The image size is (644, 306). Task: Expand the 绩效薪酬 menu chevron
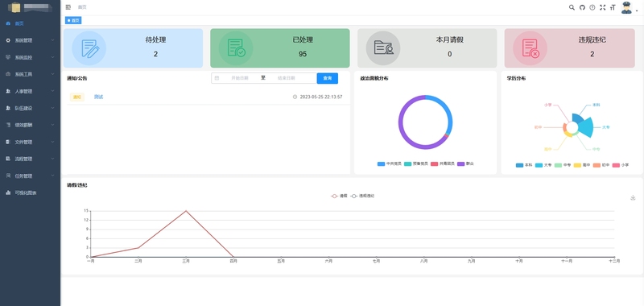coord(52,125)
